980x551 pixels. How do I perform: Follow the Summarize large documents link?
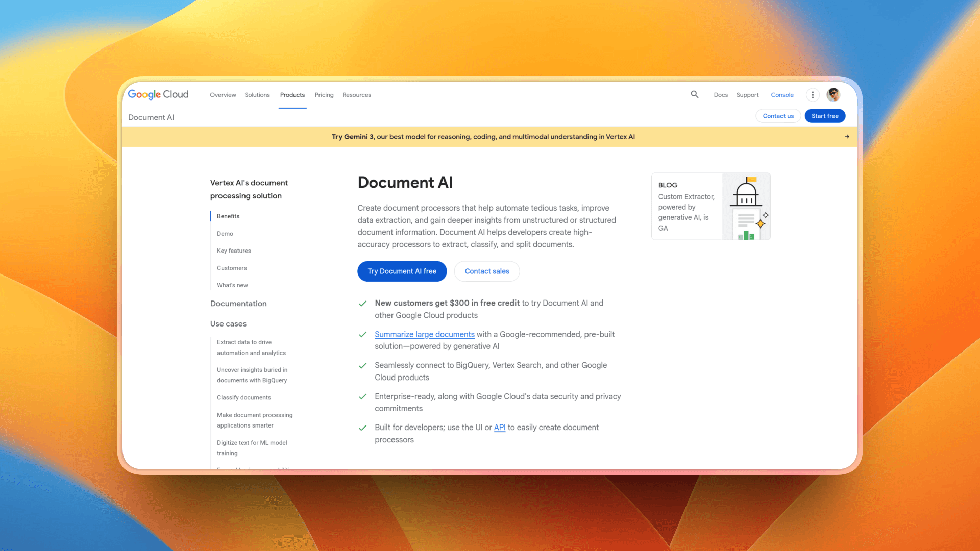pyautogui.click(x=425, y=334)
